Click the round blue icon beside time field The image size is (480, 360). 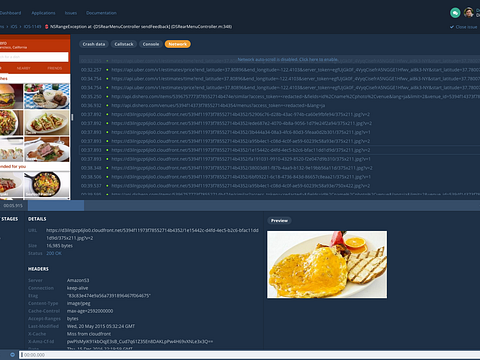12,355
